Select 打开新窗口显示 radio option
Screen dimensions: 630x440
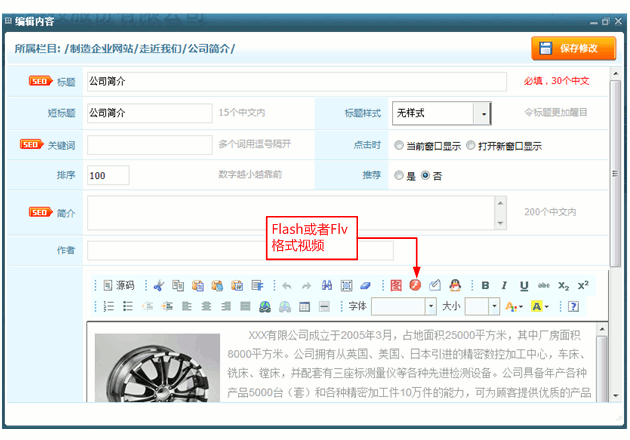point(471,145)
